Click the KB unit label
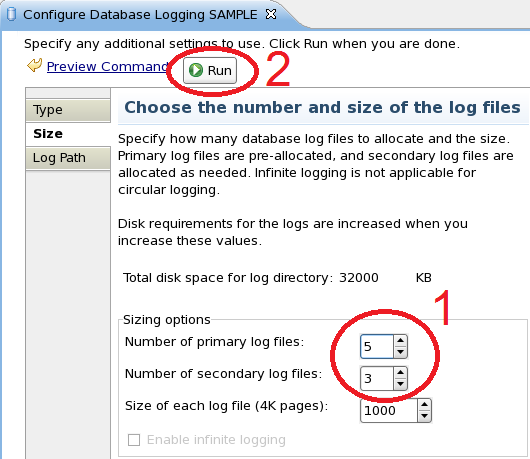The width and height of the screenshot is (530, 459). (424, 278)
